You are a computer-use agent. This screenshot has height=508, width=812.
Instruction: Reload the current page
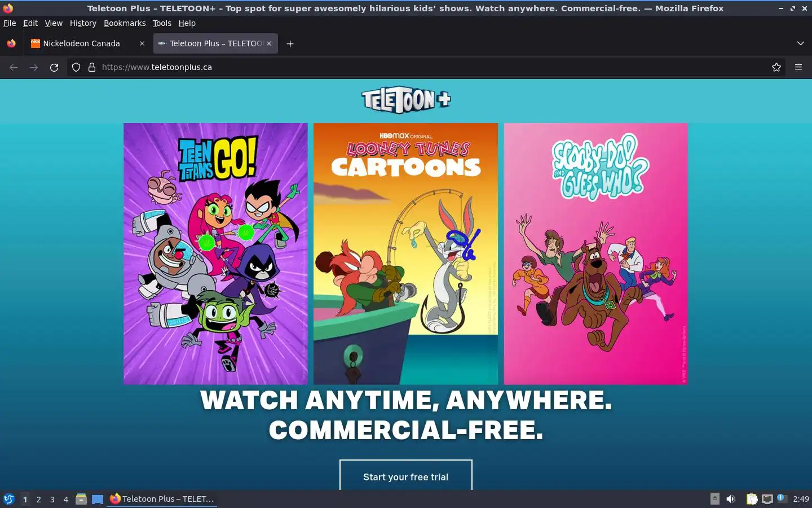(54, 67)
